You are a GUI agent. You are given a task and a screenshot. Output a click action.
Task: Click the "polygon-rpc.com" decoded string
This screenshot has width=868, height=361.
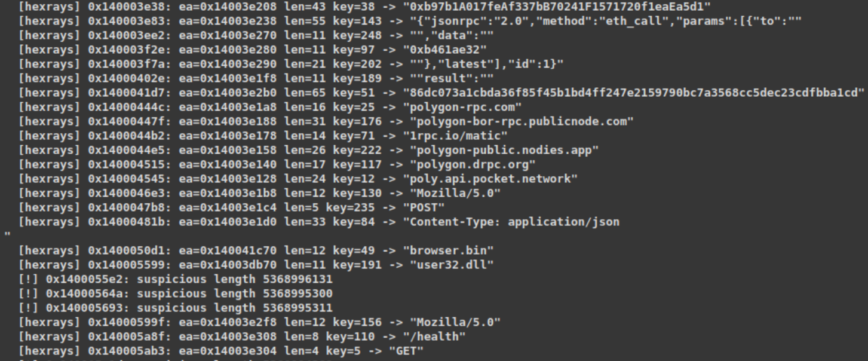click(463, 107)
